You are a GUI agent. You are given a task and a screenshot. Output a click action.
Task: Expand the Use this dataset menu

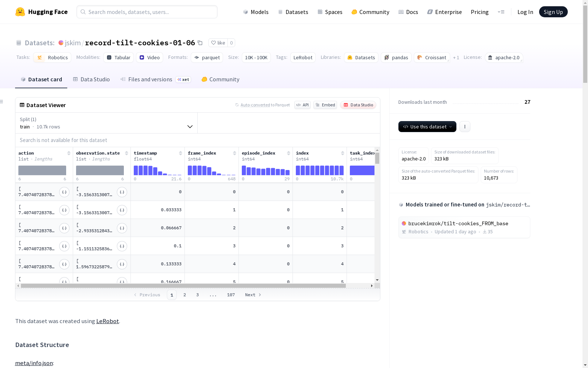coord(427,127)
